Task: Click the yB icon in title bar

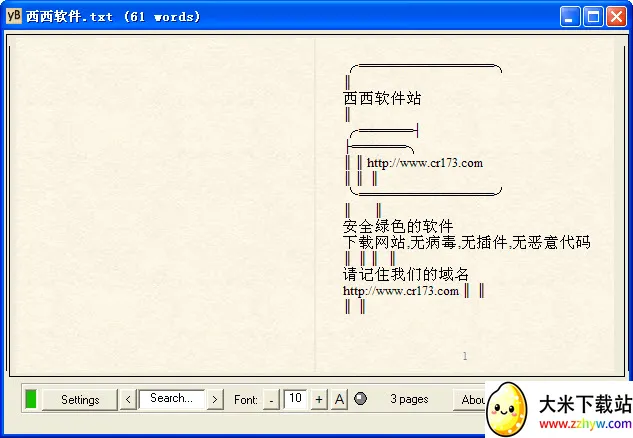Action: (14, 16)
